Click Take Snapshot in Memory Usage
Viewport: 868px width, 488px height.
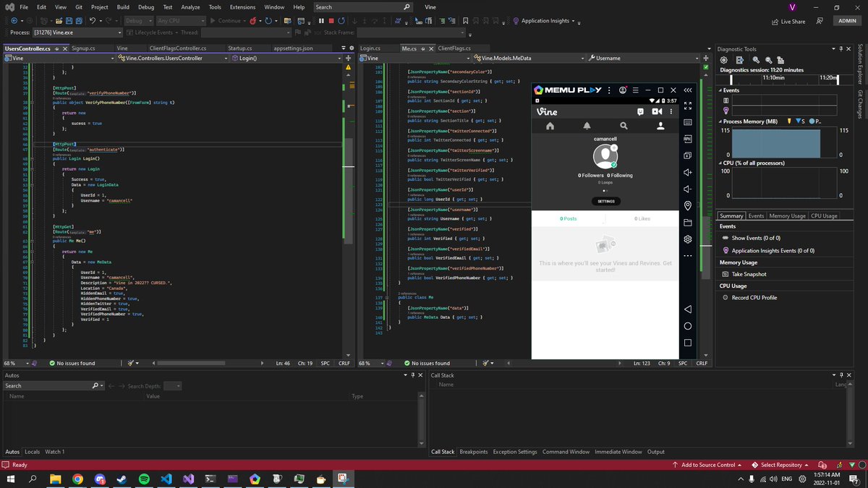coord(744,274)
